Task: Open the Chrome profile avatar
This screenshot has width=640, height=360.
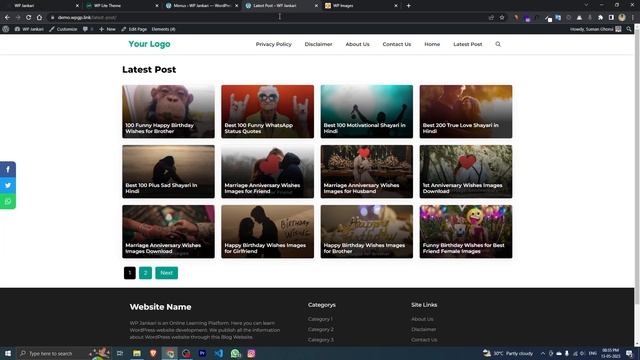Action: tap(622, 18)
